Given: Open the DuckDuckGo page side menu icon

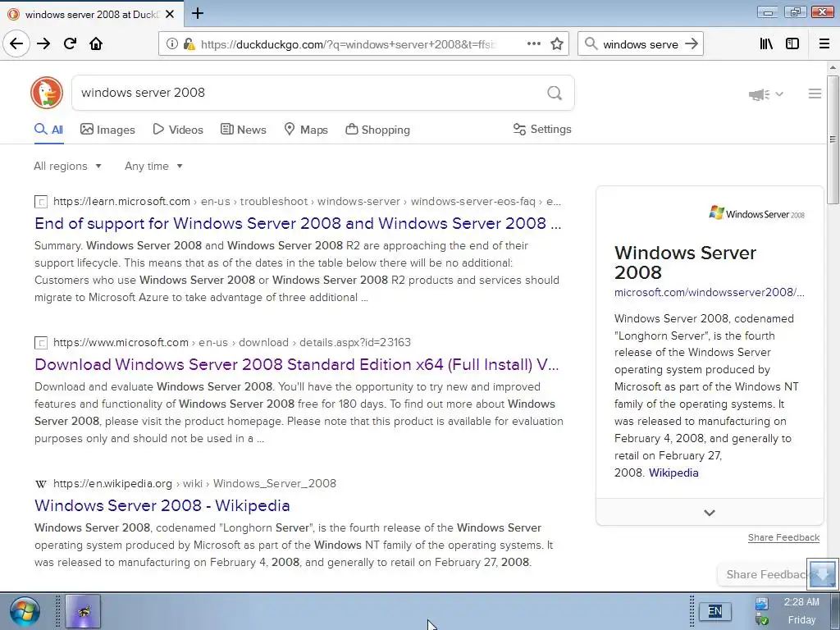Looking at the screenshot, I should click(x=815, y=94).
